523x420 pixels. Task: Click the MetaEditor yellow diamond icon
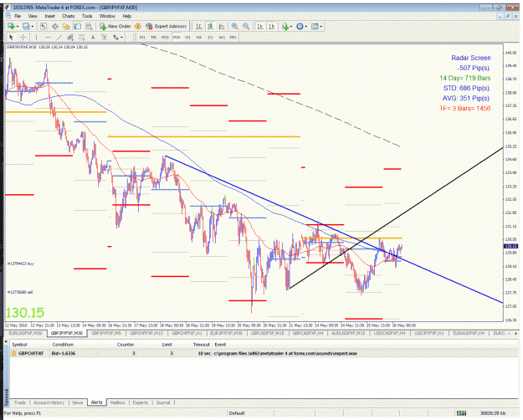click(138, 26)
